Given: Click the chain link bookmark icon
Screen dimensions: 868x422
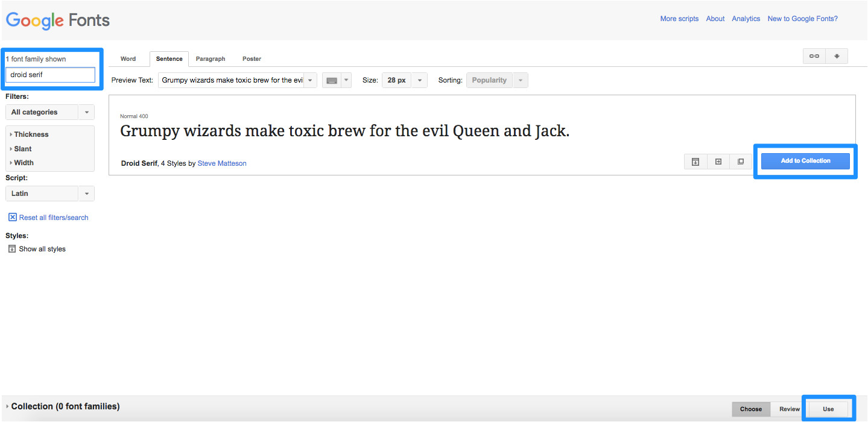Looking at the screenshot, I should [x=814, y=56].
